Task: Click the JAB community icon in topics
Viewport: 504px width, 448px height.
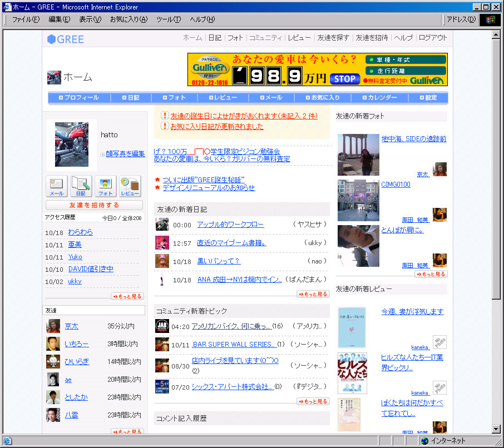Action: pos(162,326)
